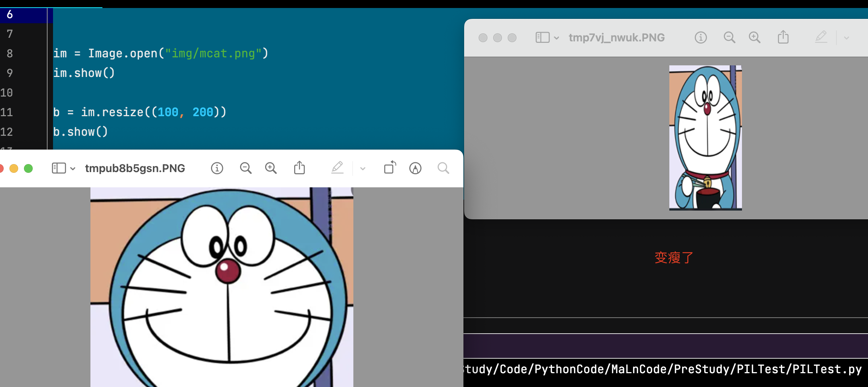Click the green full-screen button on tmpub8b5gsn.PNG
868x387 pixels.
28,168
